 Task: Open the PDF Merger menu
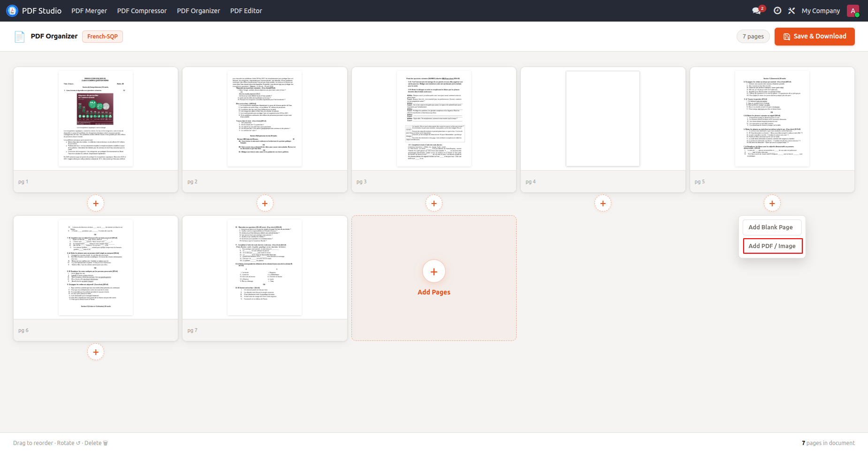(x=89, y=11)
